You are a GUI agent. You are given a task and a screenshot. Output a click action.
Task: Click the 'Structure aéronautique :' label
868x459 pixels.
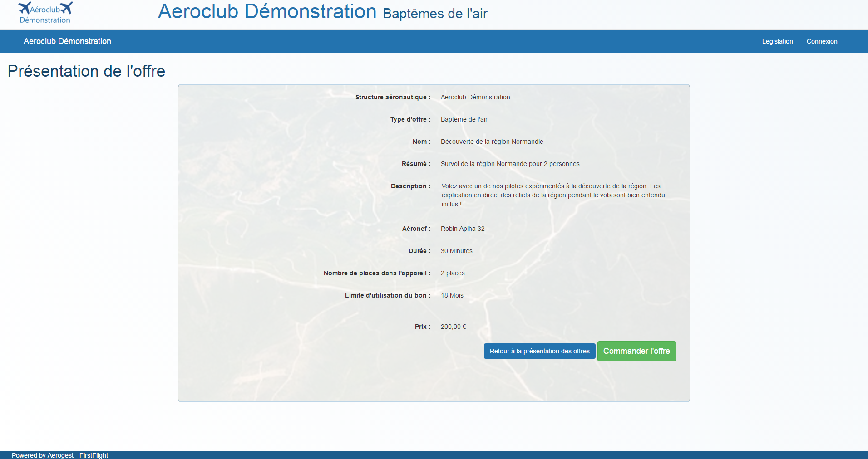pos(393,97)
